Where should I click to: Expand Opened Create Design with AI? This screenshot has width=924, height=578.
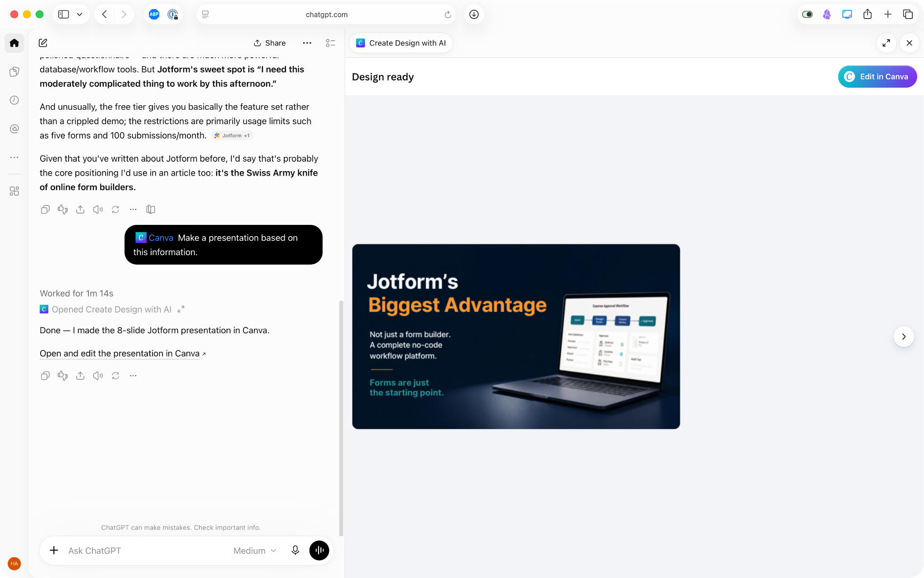(x=181, y=309)
